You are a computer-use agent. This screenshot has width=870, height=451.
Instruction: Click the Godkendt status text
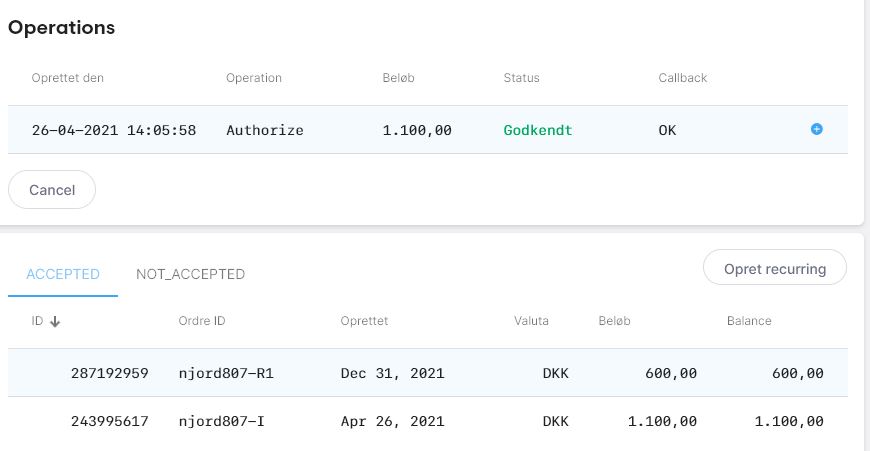pos(538,130)
